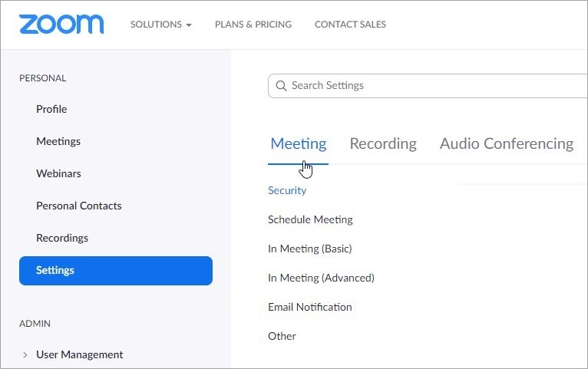Open Profile in the sidebar
Viewport: 588px width, 369px height.
click(x=51, y=109)
